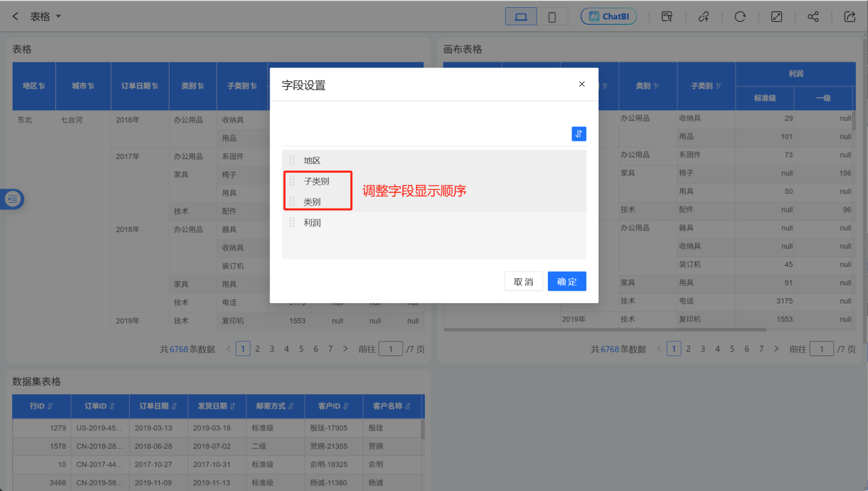The width and height of the screenshot is (868, 491).
Task: Switch to desktop preview mode
Action: point(521,17)
